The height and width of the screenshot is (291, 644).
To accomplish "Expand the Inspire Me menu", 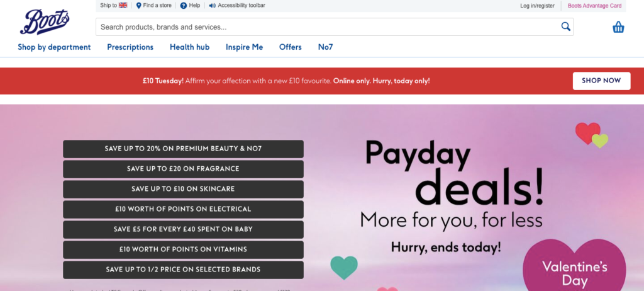I will click(x=244, y=47).
